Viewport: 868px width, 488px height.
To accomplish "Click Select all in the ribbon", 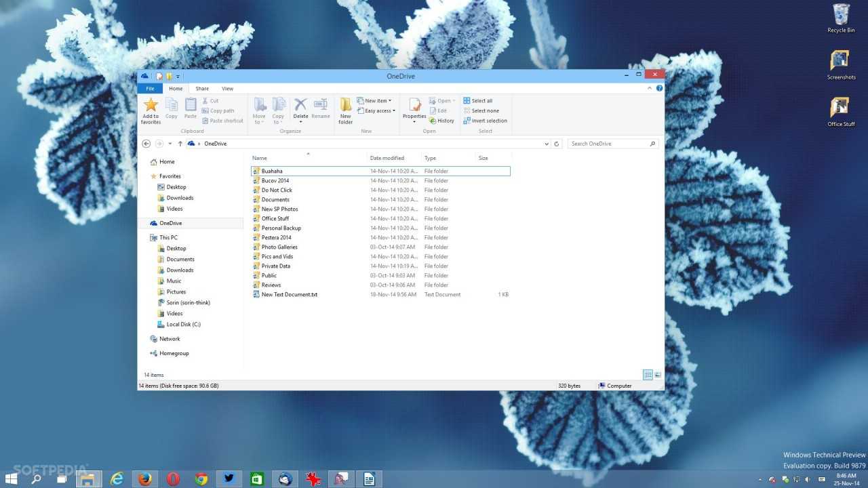I will tap(478, 101).
